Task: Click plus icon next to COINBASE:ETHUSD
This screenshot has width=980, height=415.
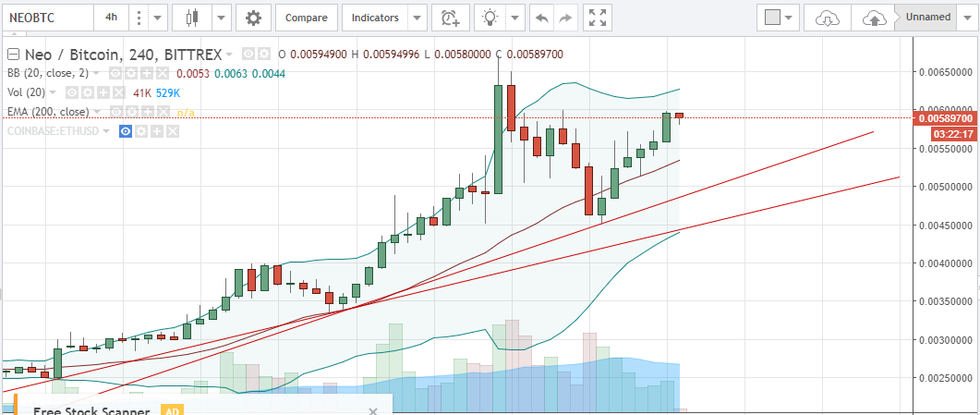Action: [158, 131]
